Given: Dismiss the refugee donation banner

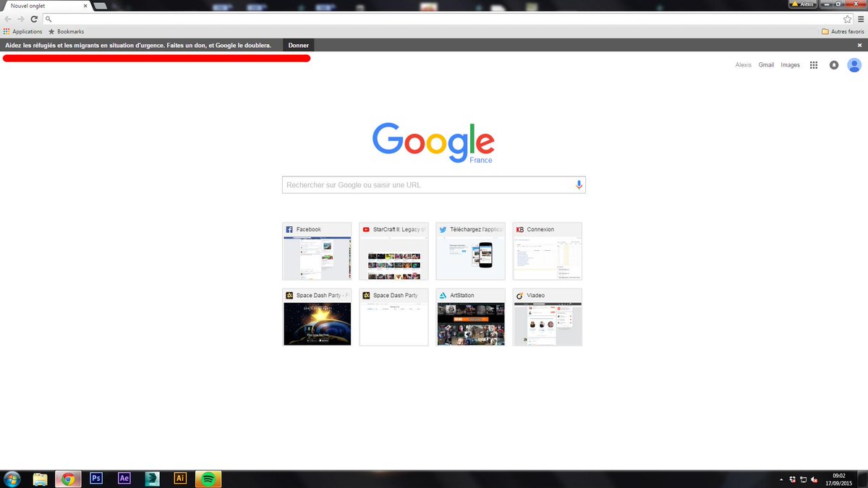Looking at the screenshot, I should pyautogui.click(x=859, y=45).
